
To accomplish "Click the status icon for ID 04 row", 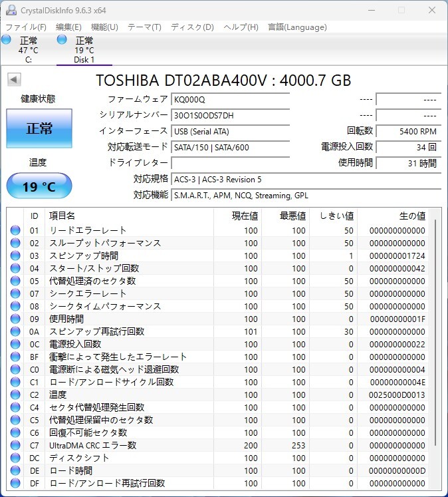I will [15, 268].
